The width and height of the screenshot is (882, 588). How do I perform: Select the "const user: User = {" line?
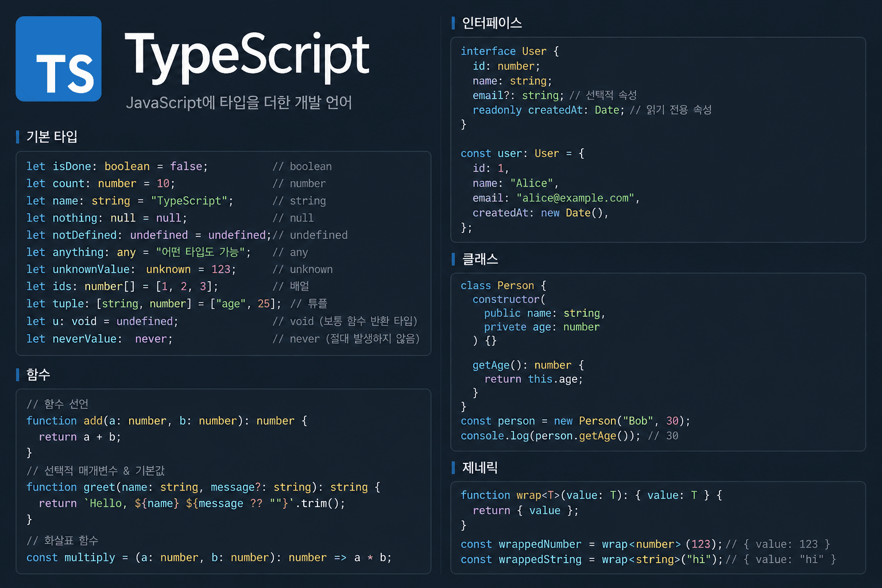coord(523,153)
